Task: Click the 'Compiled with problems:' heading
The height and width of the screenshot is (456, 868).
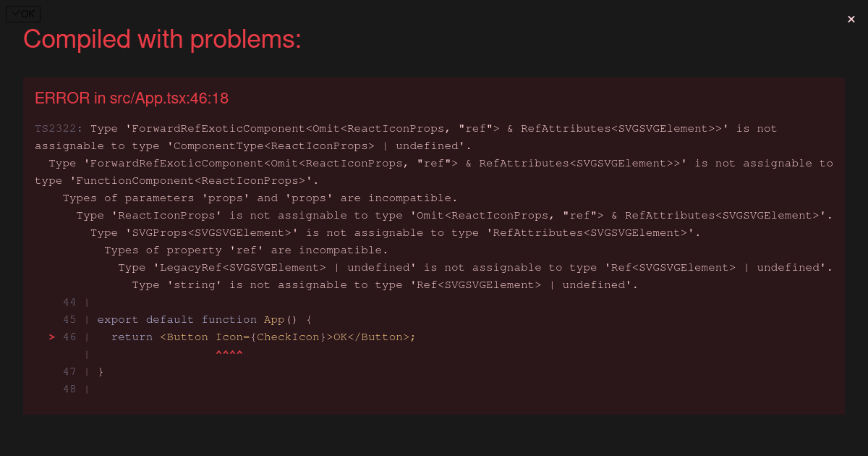Action: pos(162,39)
